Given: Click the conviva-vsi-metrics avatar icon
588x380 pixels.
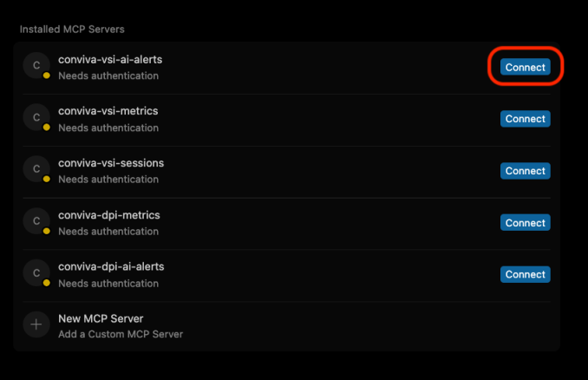Looking at the screenshot, I should [x=36, y=118].
